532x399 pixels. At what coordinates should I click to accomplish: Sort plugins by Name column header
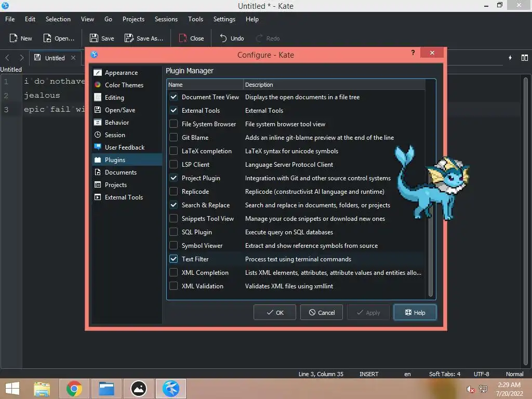pos(205,85)
